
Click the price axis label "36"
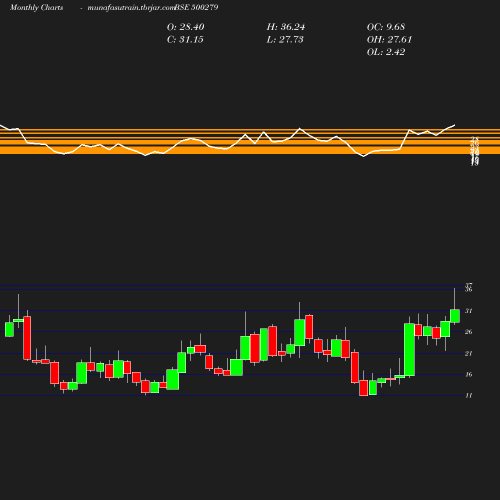[469, 289]
